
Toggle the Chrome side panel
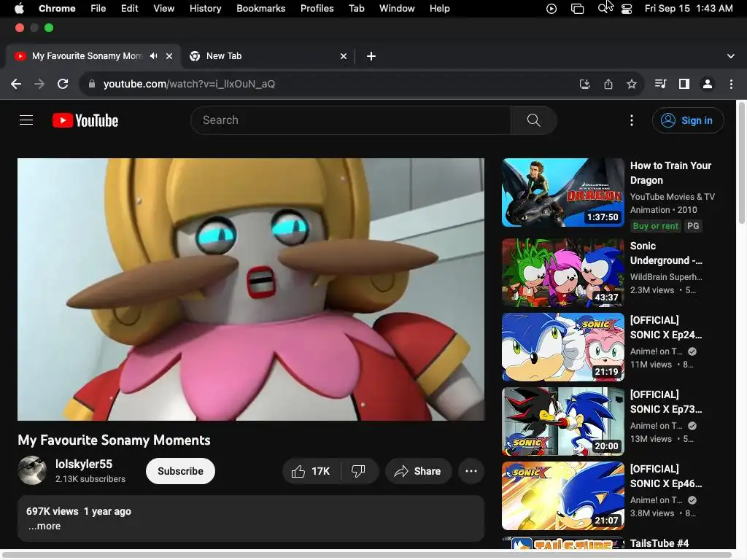point(684,85)
